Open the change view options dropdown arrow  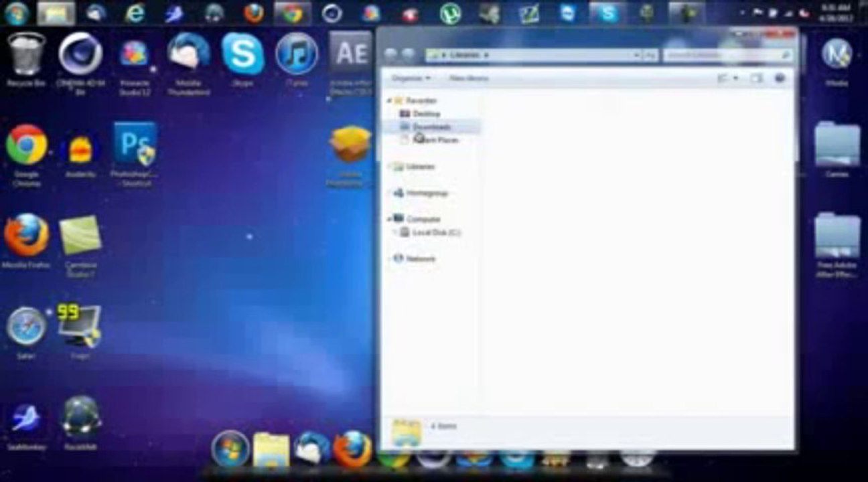click(x=736, y=78)
